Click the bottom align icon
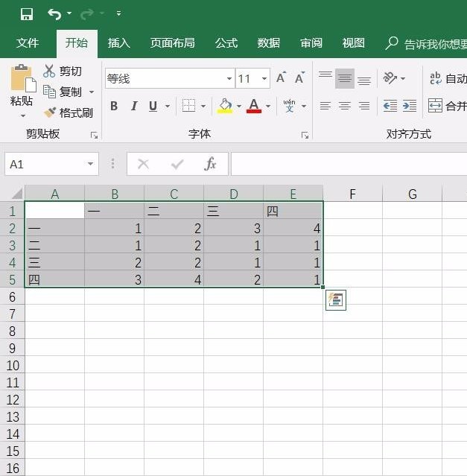467x476 pixels. [x=364, y=79]
